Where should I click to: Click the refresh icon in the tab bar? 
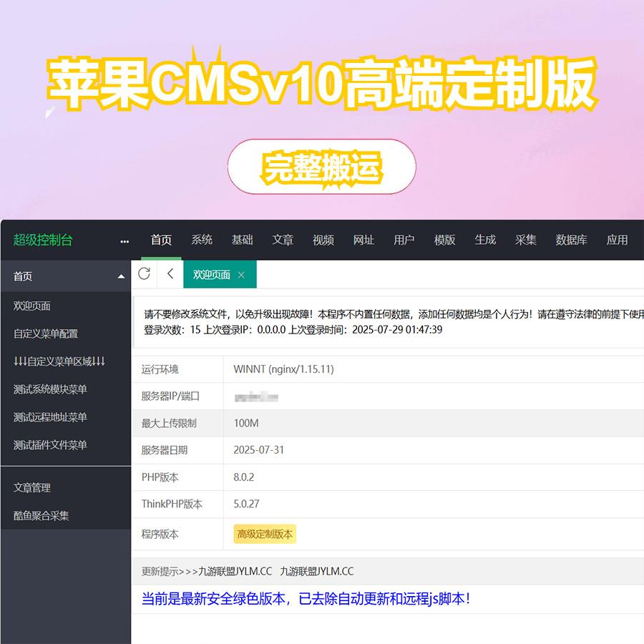[144, 274]
